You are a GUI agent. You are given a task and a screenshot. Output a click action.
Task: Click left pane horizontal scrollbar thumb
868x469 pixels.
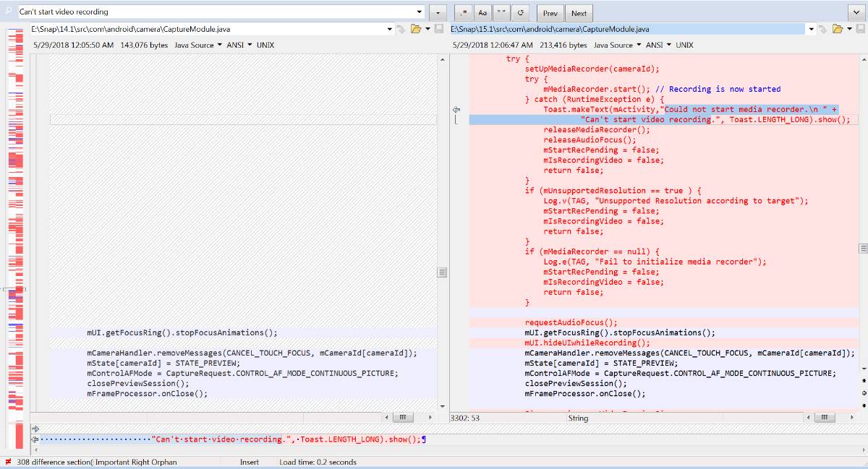[x=402, y=418]
